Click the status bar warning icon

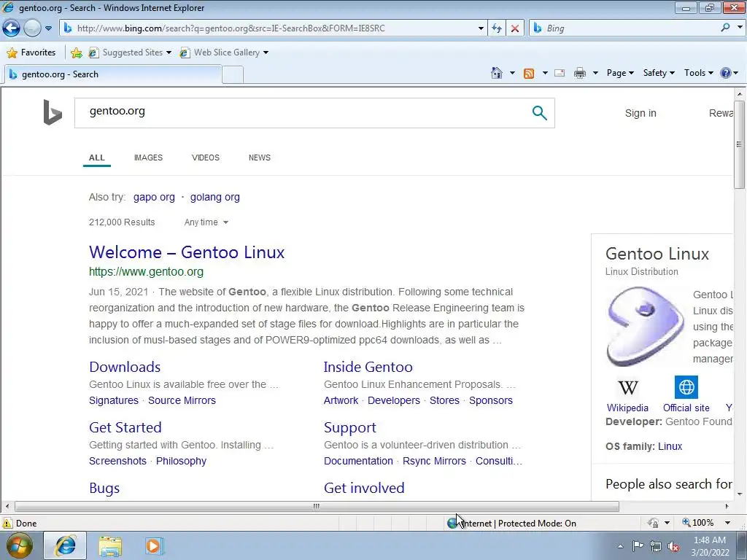(x=7, y=523)
